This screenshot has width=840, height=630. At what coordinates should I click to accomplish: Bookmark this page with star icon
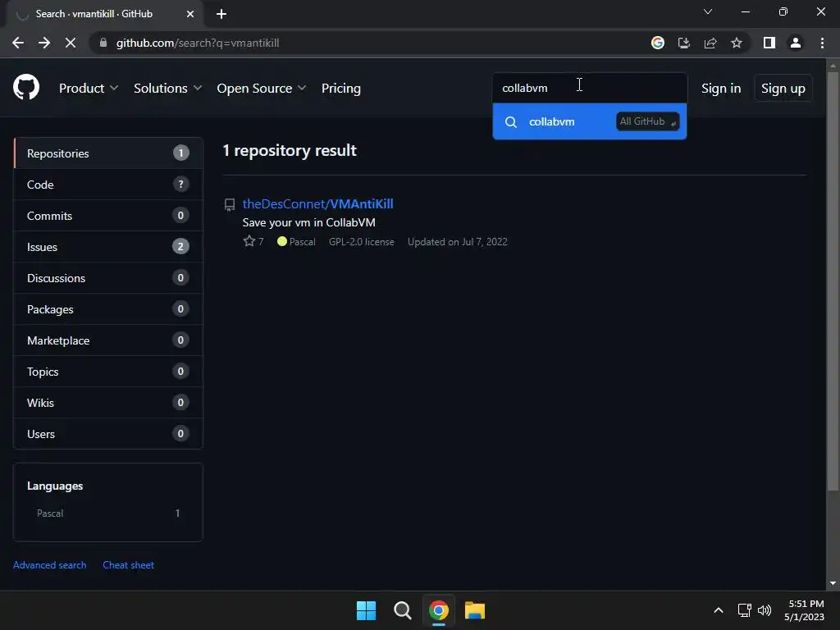tap(737, 43)
